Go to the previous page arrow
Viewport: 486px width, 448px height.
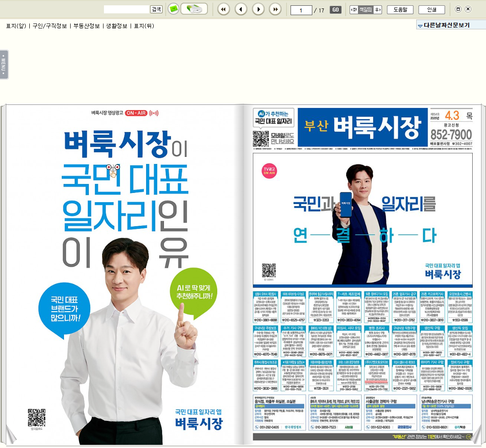(x=241, y=9)
